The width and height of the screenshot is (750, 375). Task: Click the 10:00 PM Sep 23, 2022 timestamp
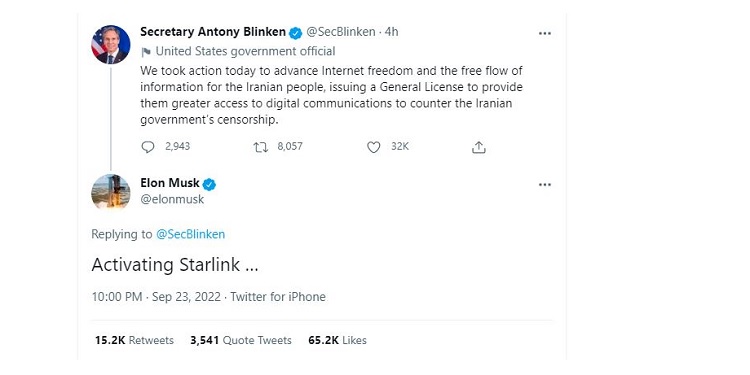[156, 297]
